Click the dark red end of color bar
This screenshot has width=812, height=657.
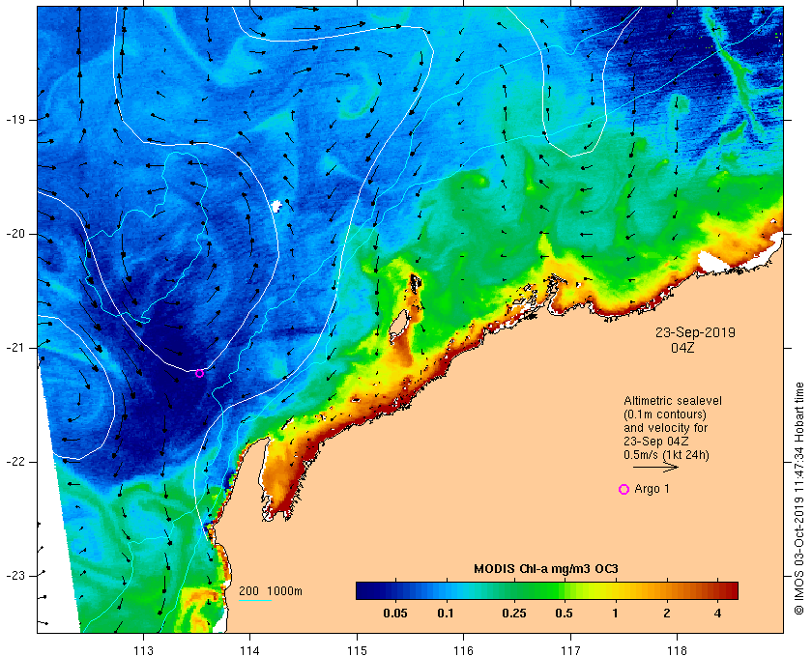(x=731, y=590)
